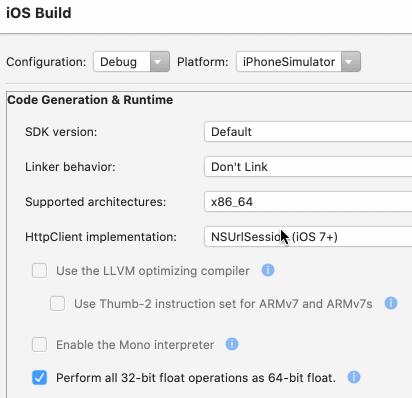Click the Code Generation & Runtime heading
Image resolution: width=412 pixels, height=398 pixels.
(x=90, y=100)
